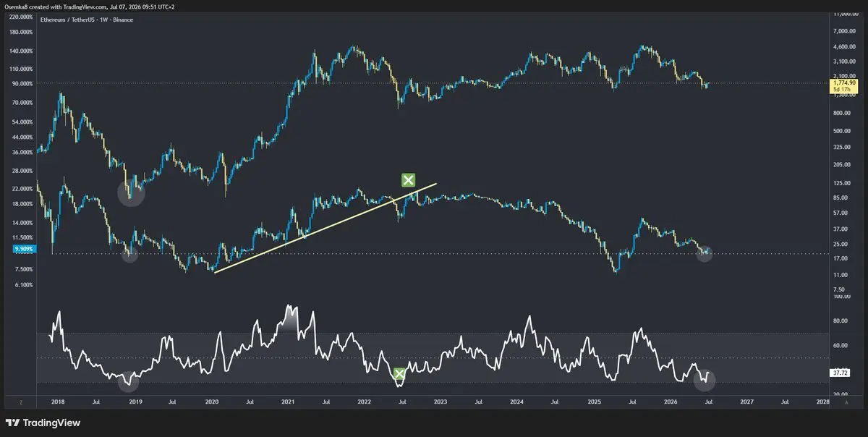Click the 7,000.00 price scale label
The height and width of the screenshot is (437, 868).
coord(843,31)
